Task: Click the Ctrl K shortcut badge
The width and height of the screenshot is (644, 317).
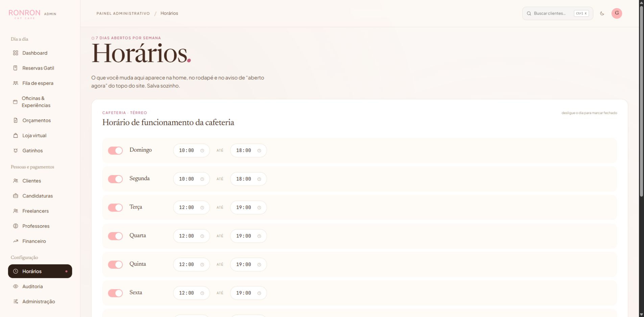Action: point(581,14)
